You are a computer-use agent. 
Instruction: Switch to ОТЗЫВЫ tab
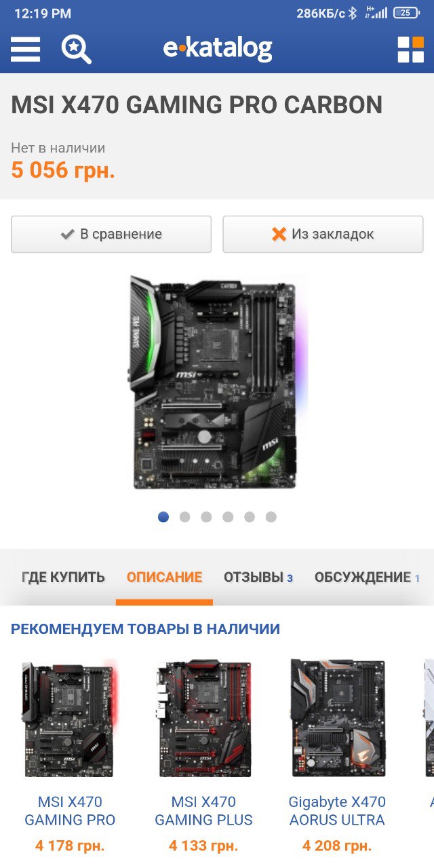click(x=258, y=577)
